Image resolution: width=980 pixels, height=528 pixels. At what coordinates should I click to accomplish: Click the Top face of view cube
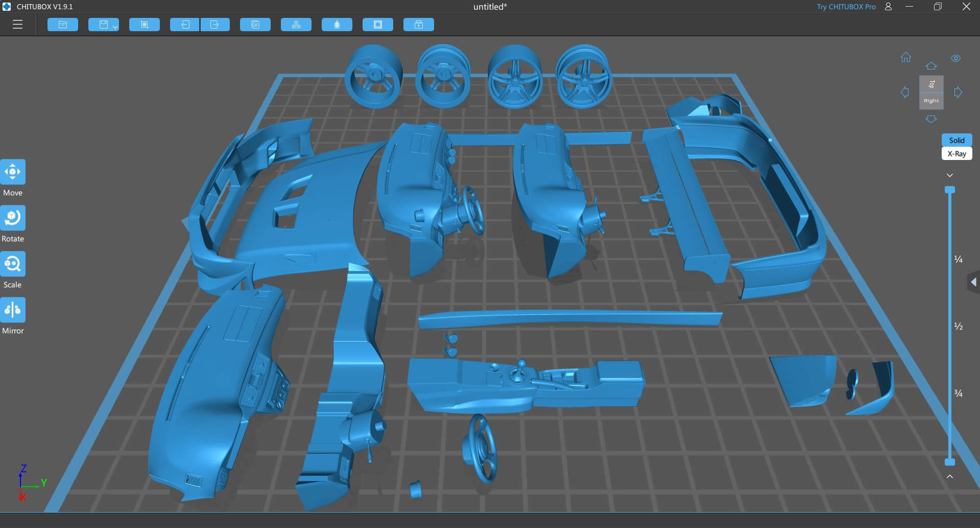coord(931,84)
